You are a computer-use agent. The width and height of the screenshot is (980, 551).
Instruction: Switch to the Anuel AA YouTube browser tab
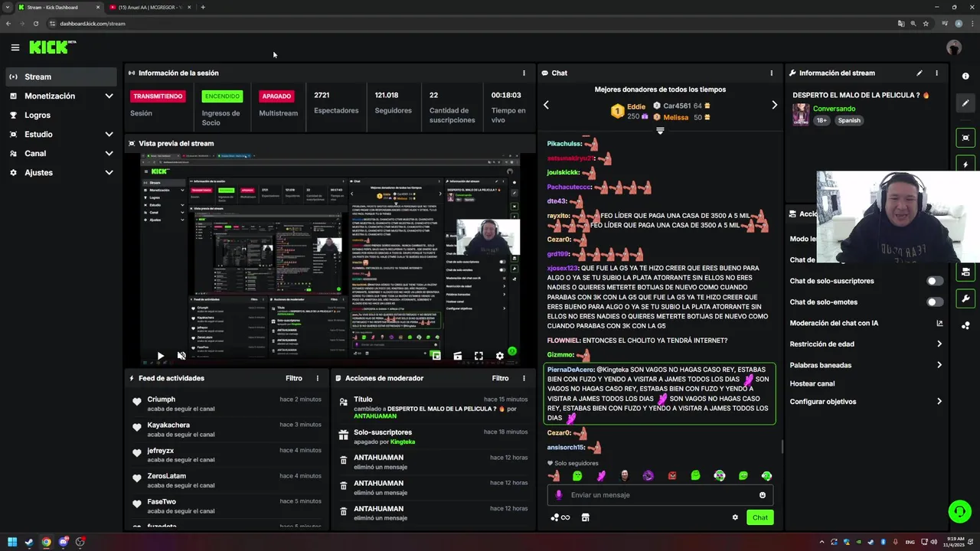pos(149,7)
